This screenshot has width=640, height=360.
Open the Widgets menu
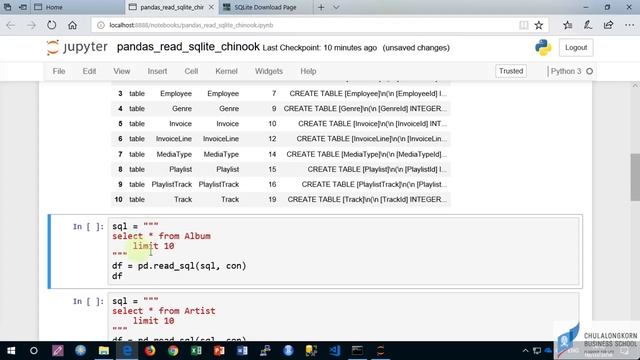[x=269, y=71]
